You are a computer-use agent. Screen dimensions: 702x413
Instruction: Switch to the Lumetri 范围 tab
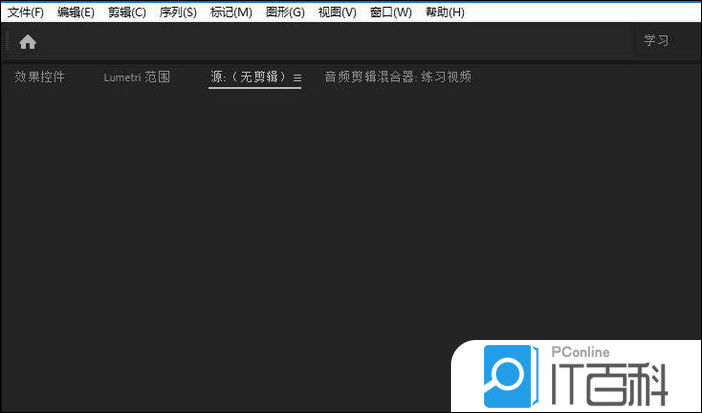[x=137, y=77]
